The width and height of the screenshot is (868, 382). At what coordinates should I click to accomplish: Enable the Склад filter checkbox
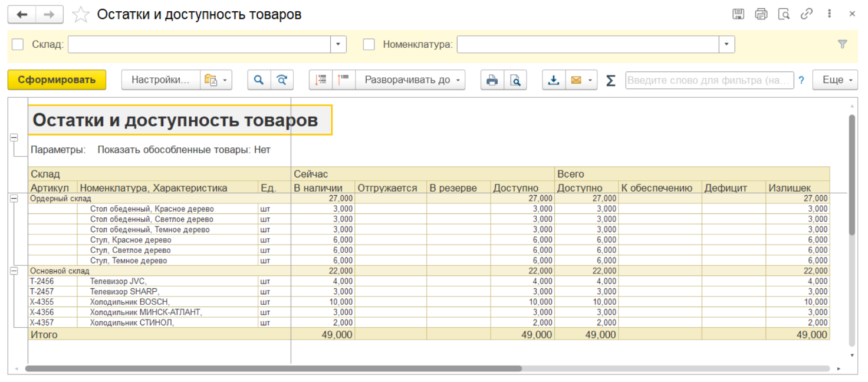[18, 44]
